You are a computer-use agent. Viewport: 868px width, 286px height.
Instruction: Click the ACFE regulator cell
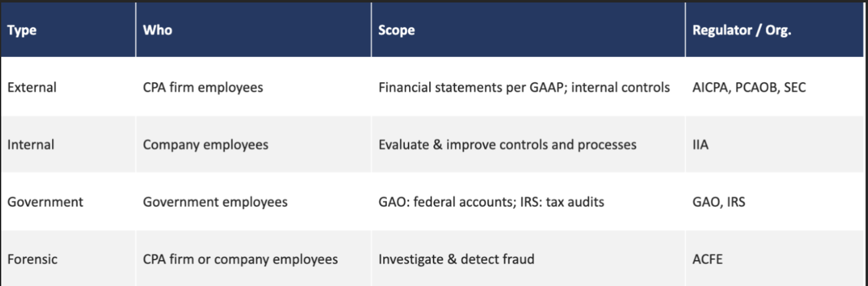[707, 259]
